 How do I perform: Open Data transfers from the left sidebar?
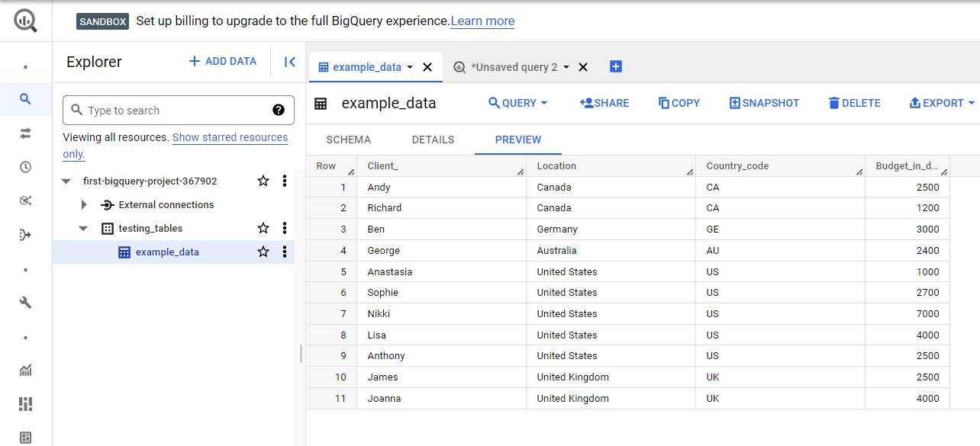(25, 133)
